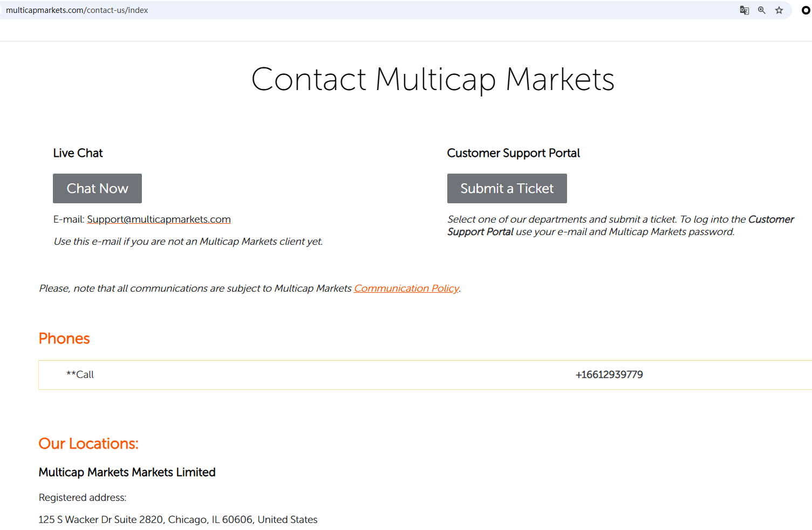Open the Submit a Ticket button
Viewport: 812px width, 530px height.
pyautogui.click(x=507, y=188)
